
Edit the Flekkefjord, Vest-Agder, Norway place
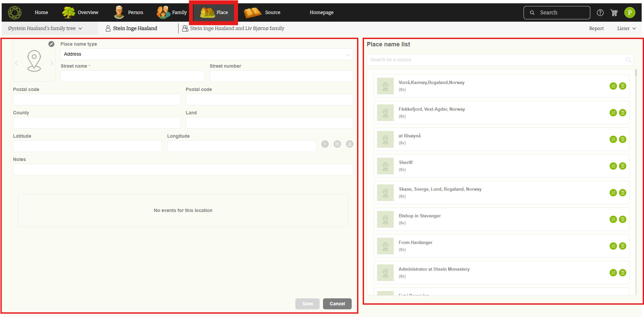[613, 113]
